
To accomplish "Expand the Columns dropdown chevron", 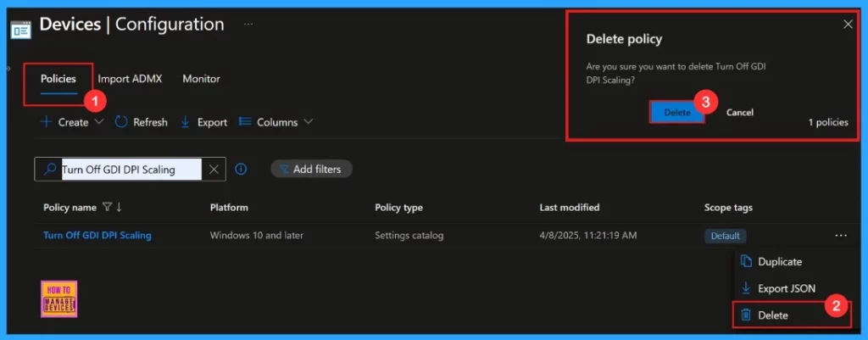I will click(x=308, y=122).
